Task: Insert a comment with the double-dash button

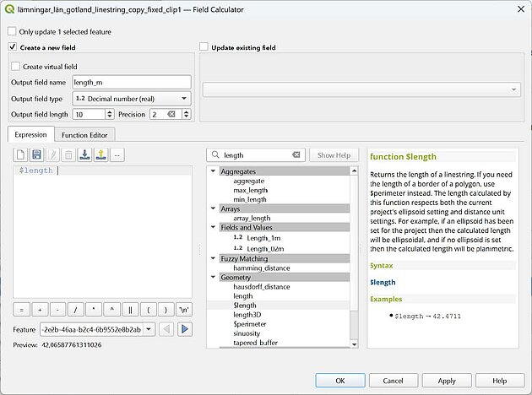Action: coord(117,155)
